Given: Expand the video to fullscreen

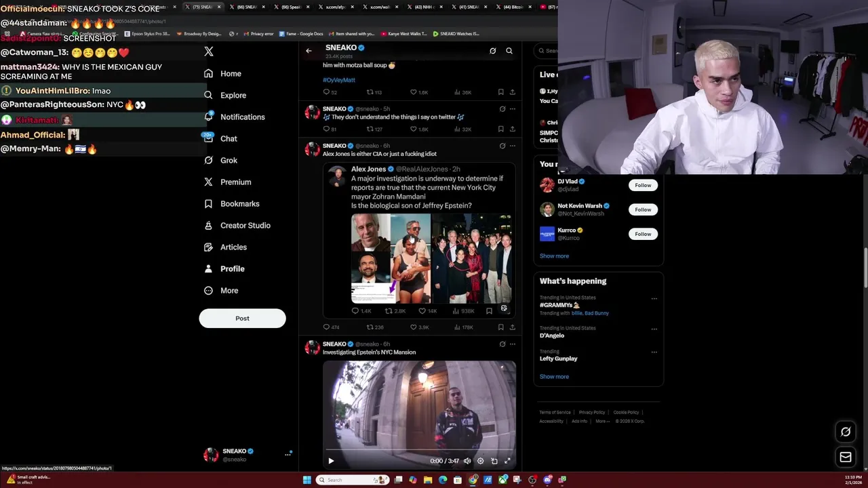Looking at the screenshot, I should tap(507, 461).
